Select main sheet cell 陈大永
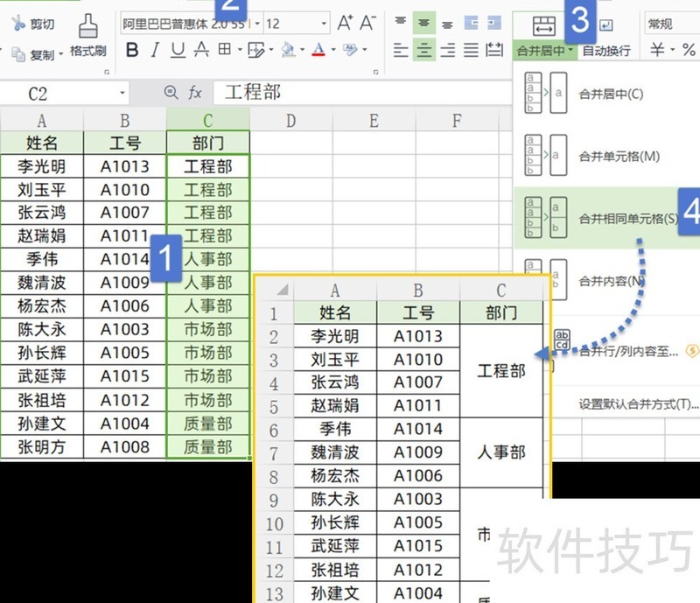The image size is (700, 603). pos(41,329)
